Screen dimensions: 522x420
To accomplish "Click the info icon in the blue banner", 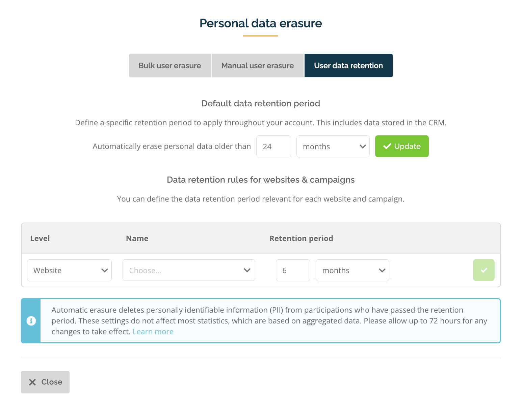I will point(31,321).
